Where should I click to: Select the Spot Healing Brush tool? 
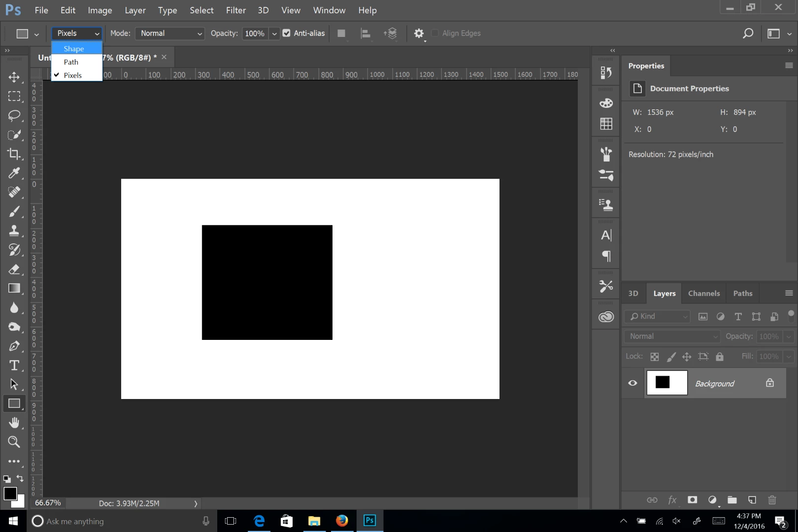point(14,192)
